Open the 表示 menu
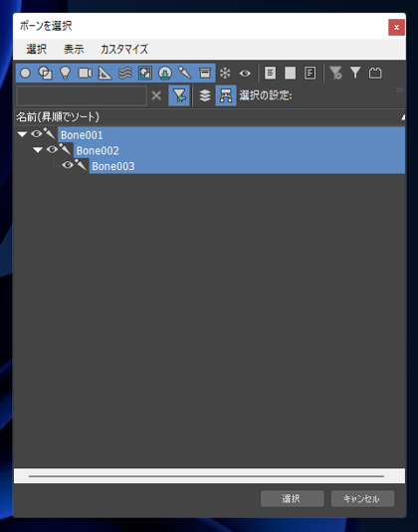The width and height of the screenshot is (418, 532). tap(74, 49)
